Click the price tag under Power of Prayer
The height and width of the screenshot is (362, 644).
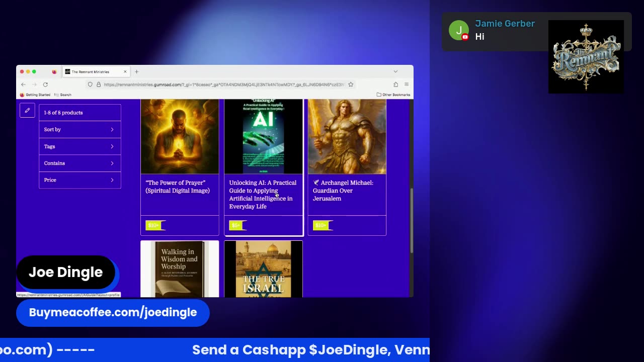click(x=155, y=225)
